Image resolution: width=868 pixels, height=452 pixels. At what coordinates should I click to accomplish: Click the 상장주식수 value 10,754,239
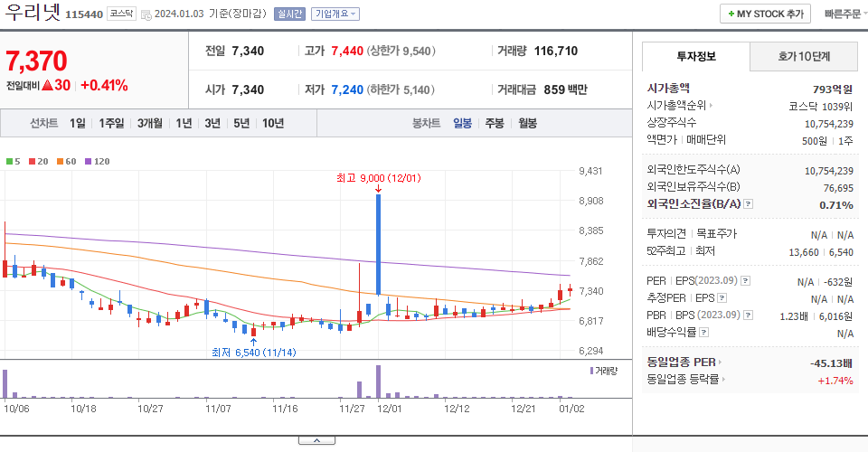(x=829, y=124)
